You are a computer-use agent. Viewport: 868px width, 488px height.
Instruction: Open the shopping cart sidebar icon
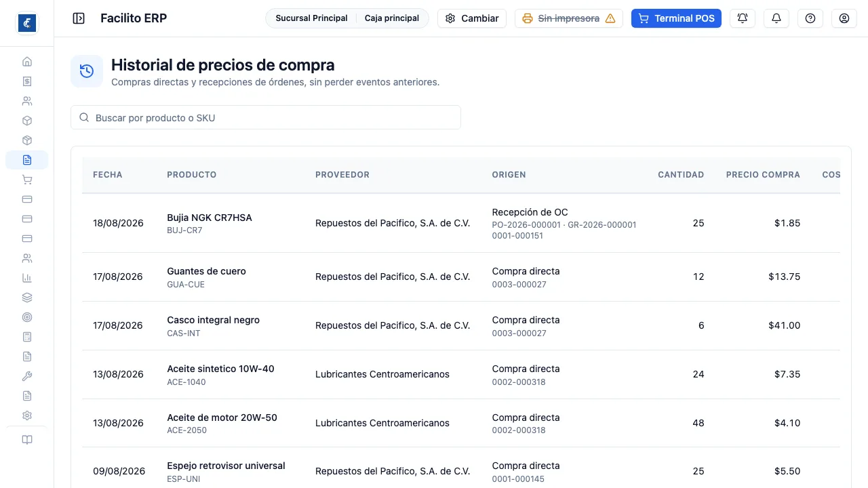click(x=27, y=180)
